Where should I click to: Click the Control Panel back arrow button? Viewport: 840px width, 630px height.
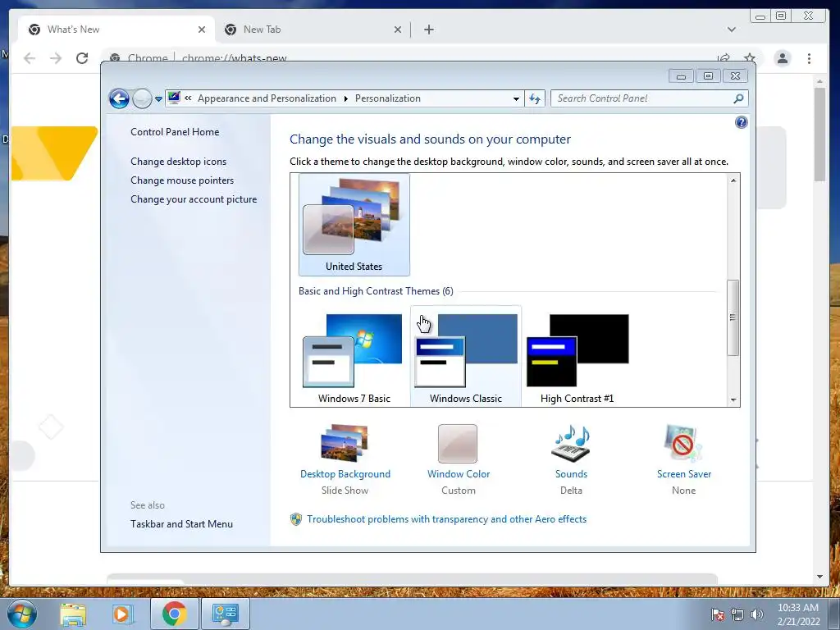tap(119, 98)
